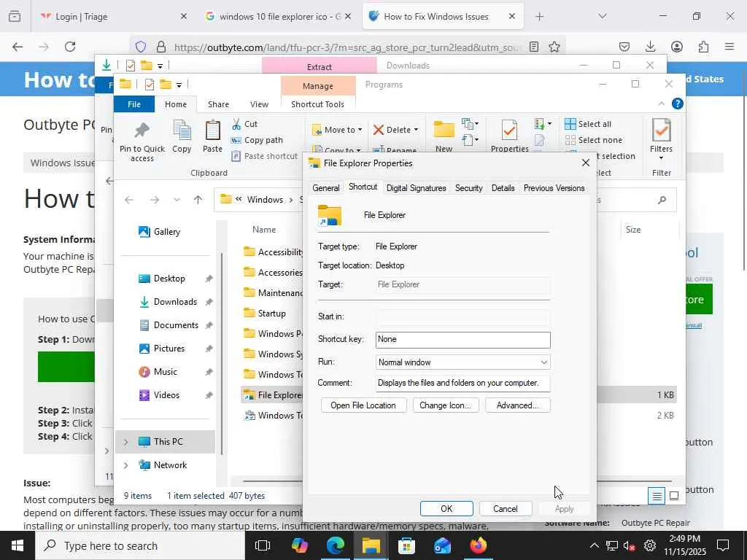Open a new Firefox tab
The image size is (747, 560).
click(x=539, y=17)
